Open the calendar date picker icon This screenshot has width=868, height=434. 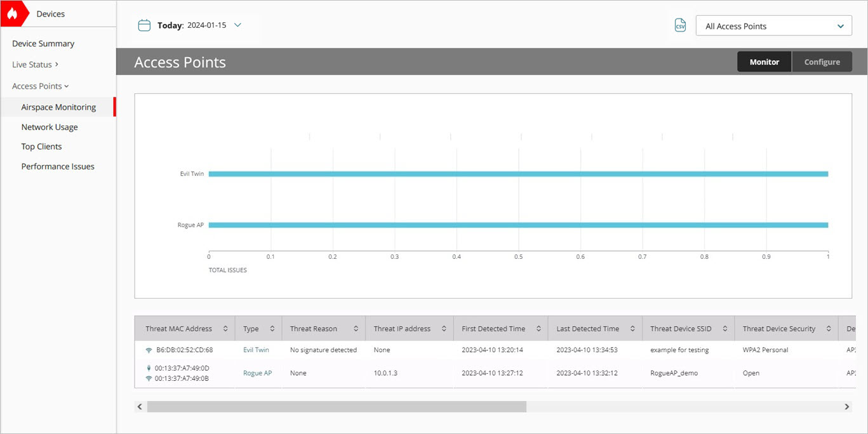[144, 25]
